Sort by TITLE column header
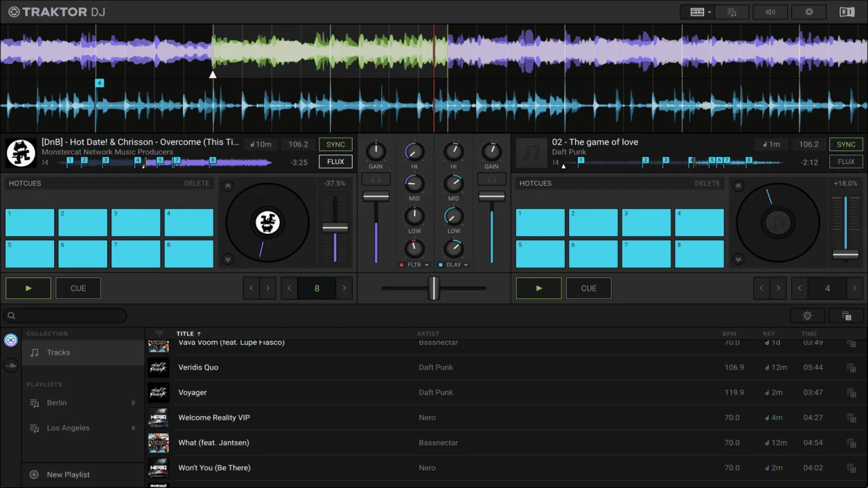This screenshot has width=868, height=488. tap(189, 333)
